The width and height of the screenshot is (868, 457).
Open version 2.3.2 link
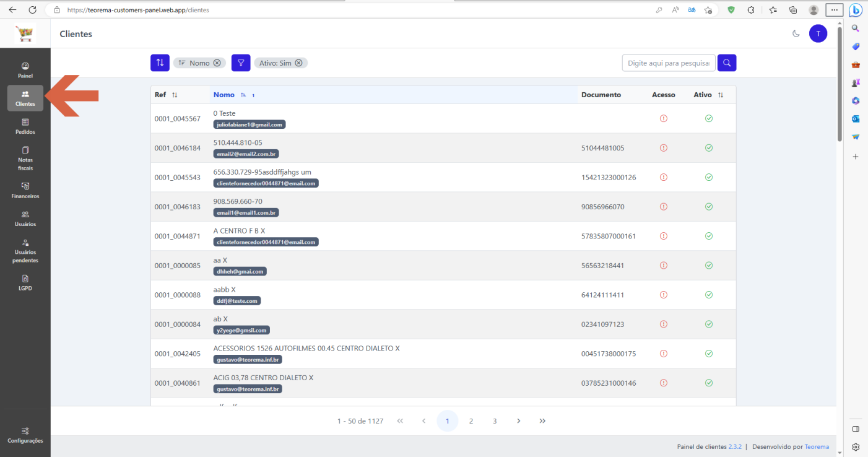coord(735,446)
